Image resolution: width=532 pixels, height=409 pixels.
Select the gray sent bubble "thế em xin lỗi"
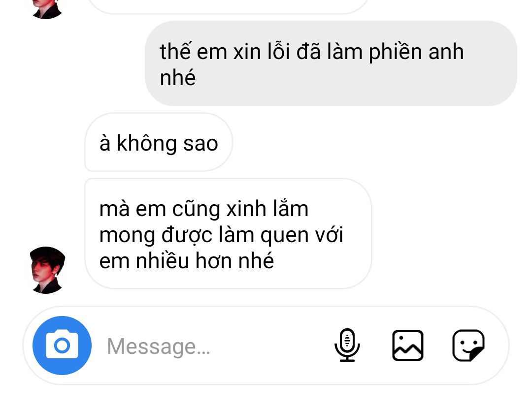[x=331, y=63]
